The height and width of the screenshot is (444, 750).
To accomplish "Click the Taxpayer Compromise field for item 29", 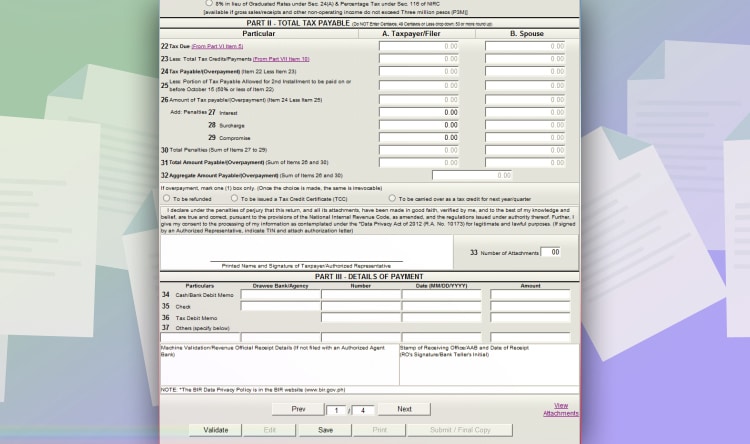I will pos(420,138).
